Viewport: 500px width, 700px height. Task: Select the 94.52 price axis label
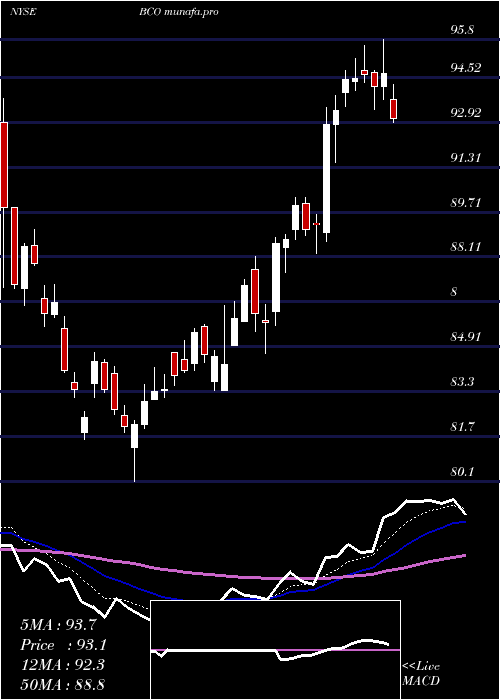coord(466,68)
